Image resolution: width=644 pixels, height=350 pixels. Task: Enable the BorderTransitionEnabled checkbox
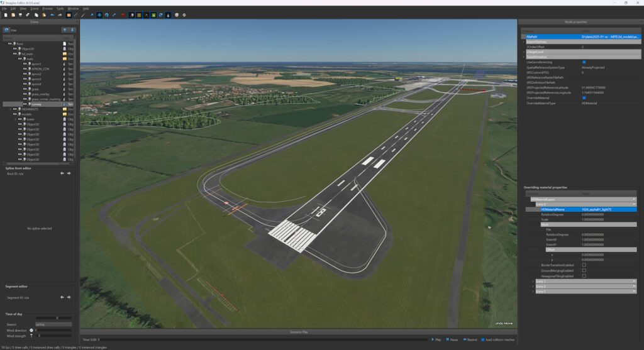[x=584, y=265]
